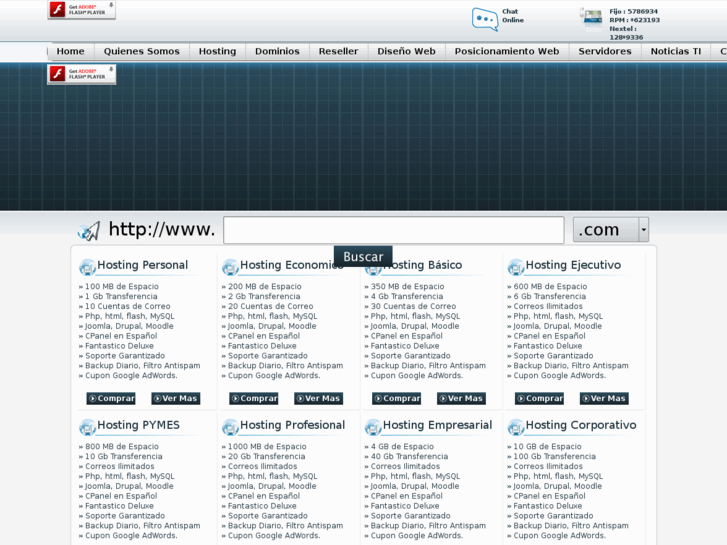Click the '100 Gb Transferencia' line
Screen dimensions: 727x545
(555, 456)
